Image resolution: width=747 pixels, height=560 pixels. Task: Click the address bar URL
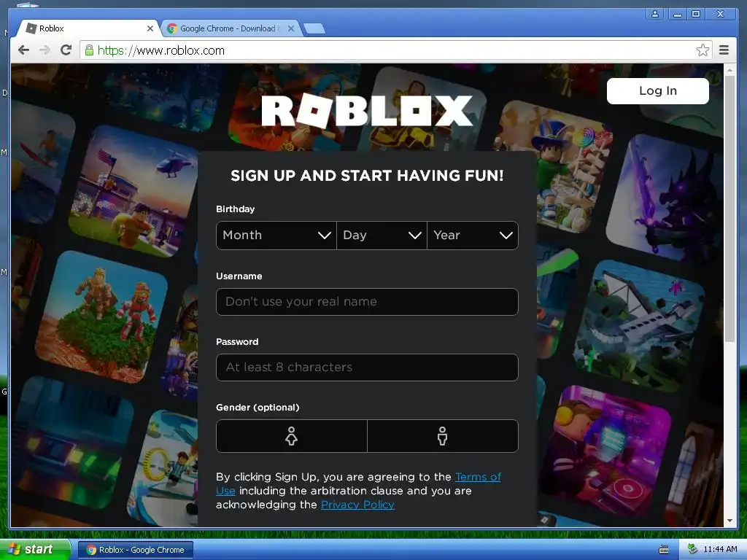click(x=161, y=50)
